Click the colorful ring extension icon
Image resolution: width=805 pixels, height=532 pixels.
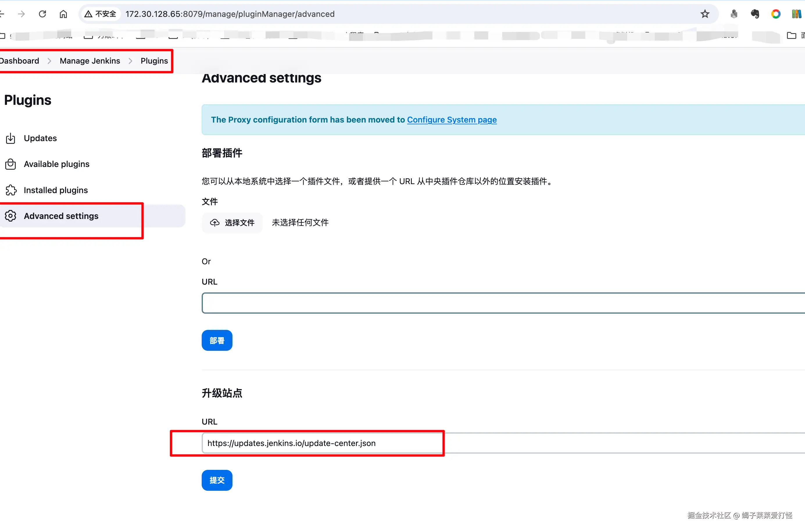point(775,14)
